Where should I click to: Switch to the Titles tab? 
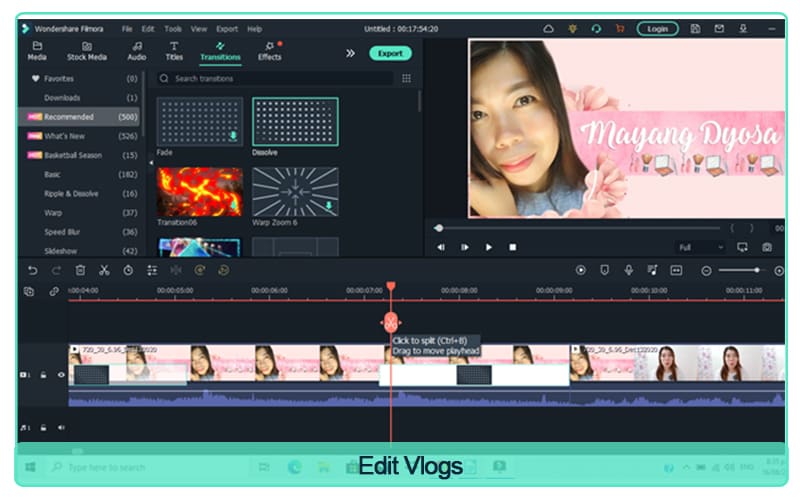point(174,52)
